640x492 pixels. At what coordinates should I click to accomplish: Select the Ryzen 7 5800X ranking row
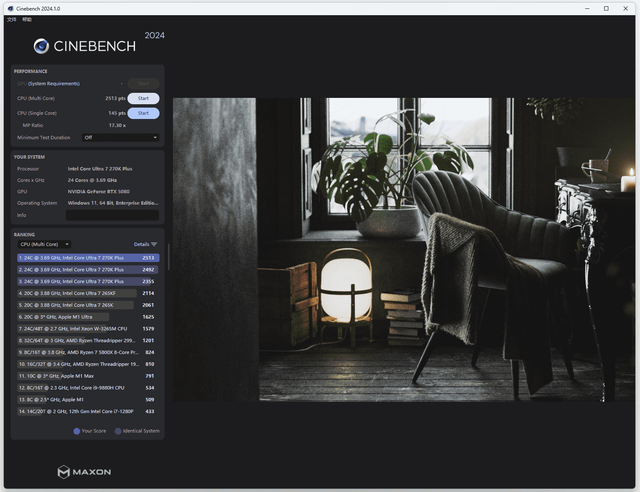pyautogui.click(x=88, y=352)
